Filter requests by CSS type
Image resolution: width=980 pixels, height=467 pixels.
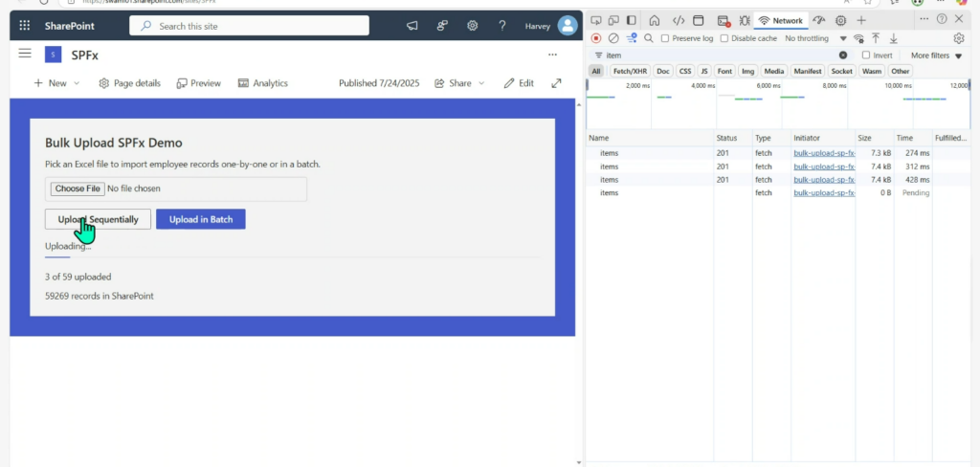(x=685, y=71)
